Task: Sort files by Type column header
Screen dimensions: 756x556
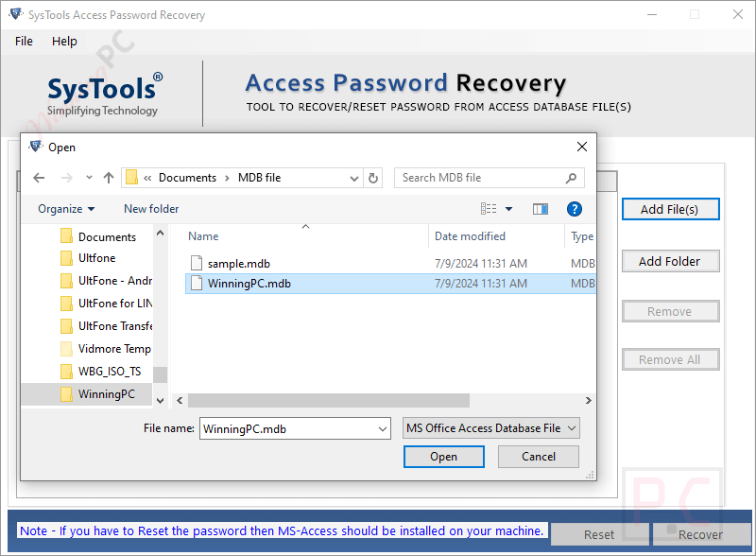Action: (x=582, y=236)
